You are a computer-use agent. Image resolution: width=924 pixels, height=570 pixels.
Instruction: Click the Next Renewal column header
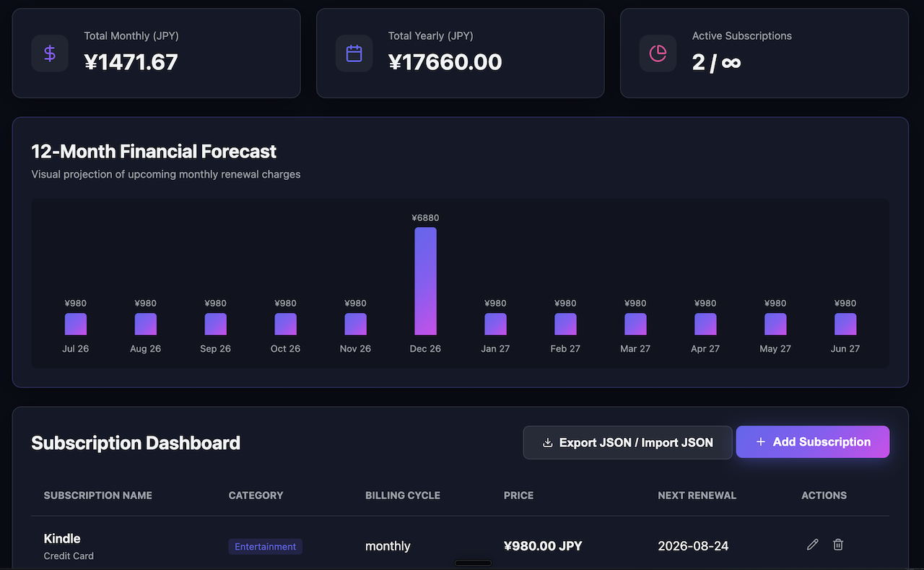click(697, 496)
